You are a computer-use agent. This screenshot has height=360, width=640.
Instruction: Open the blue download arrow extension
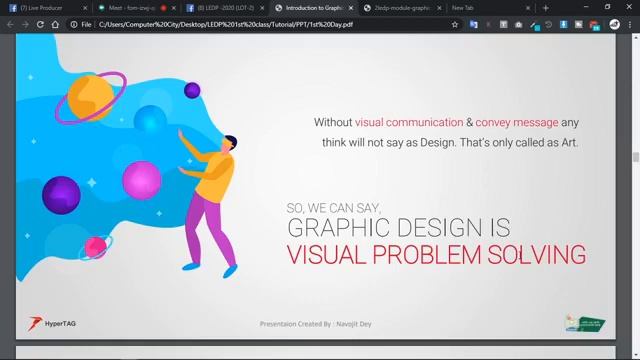coord(564,24)
